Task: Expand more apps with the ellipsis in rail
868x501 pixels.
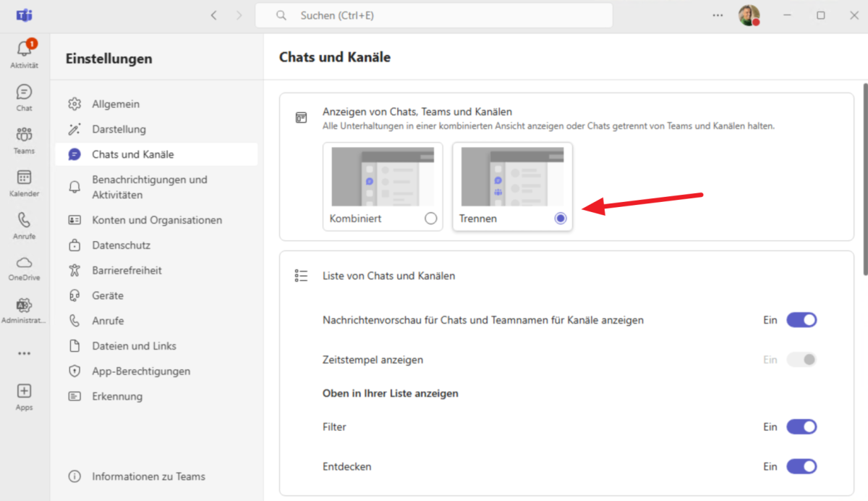Action: [x=24, y=354]
